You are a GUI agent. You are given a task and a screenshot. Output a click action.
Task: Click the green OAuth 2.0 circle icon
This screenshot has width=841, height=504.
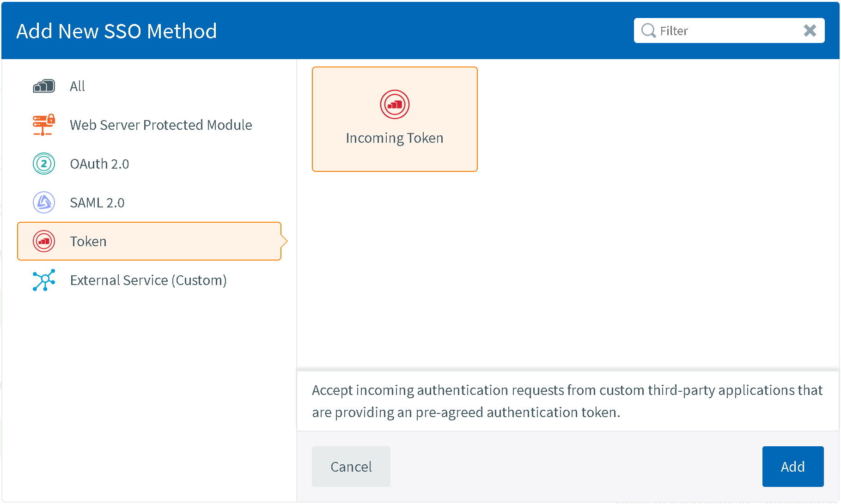point(44,164)
